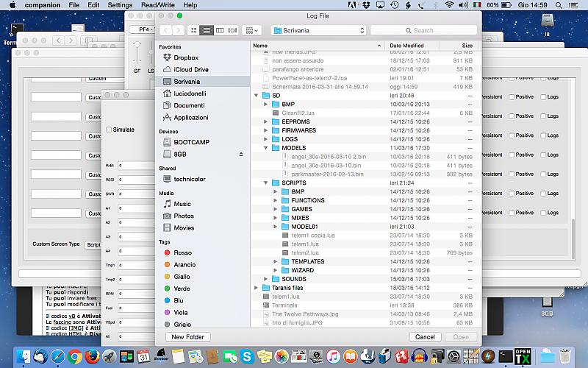Cancel the Log File dialog
588x368 pixels.
[424, 337]
